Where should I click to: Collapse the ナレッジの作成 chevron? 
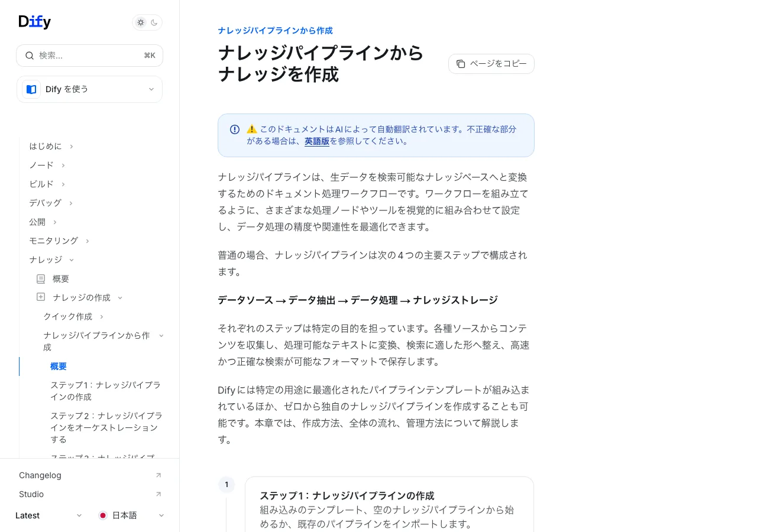coord(119,297)
